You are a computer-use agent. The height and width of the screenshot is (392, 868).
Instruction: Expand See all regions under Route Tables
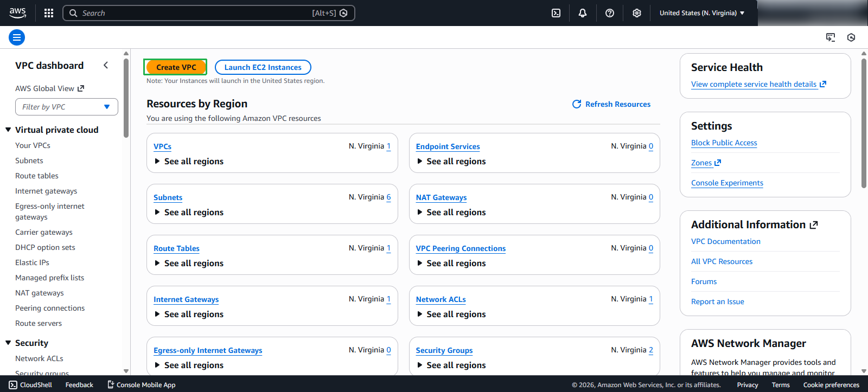tap(189, 264)
